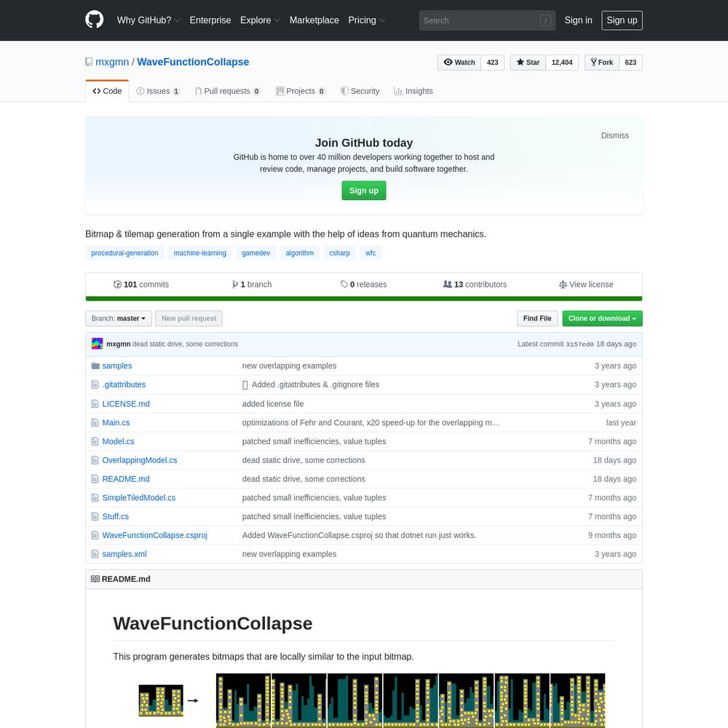This screenshot has height=728, width=728.
Task: Click the folder icon for samples
Action: pyautogui.click(x=95, y=366)
